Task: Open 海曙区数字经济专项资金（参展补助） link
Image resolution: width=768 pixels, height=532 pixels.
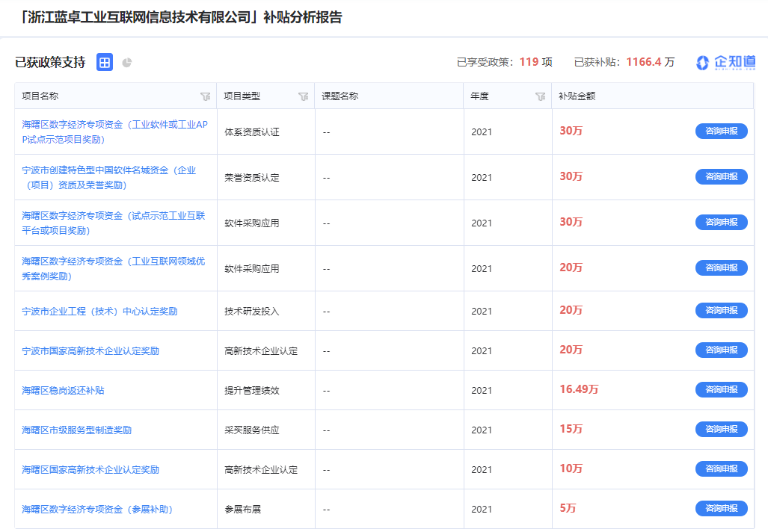Action: [97, 510]
